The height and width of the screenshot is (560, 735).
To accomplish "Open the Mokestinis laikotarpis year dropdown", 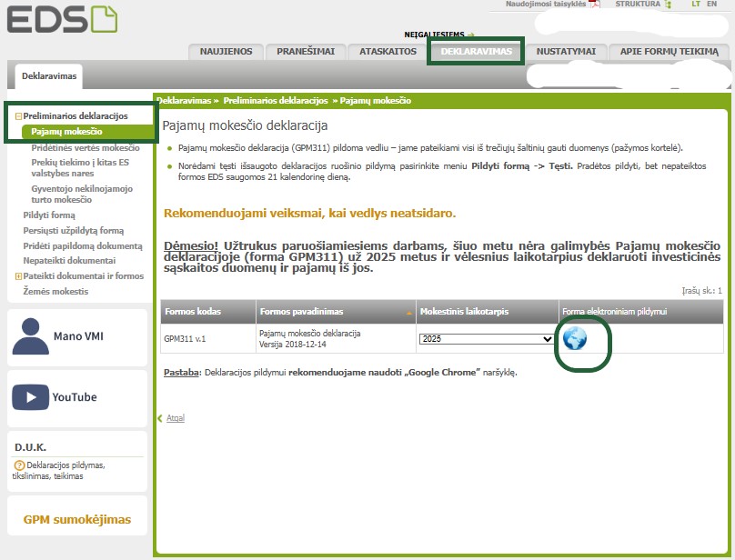I will click(486, 339).
